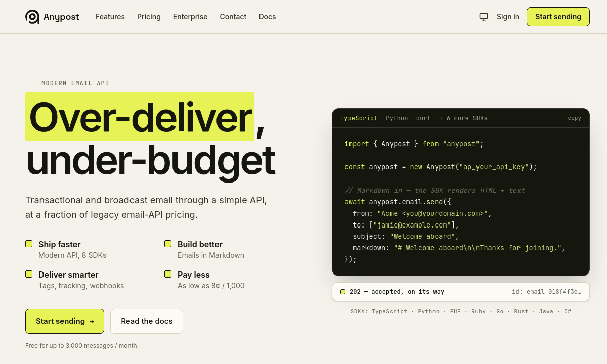Click the Over-deliver highlighted headline
This screenshot has height=364, width=607.
pos(140,117)
